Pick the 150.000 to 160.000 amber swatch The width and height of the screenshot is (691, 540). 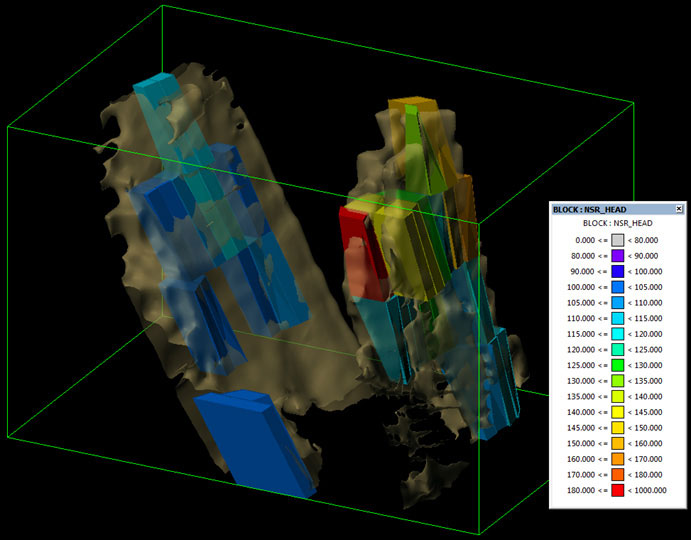click(618, 443)
